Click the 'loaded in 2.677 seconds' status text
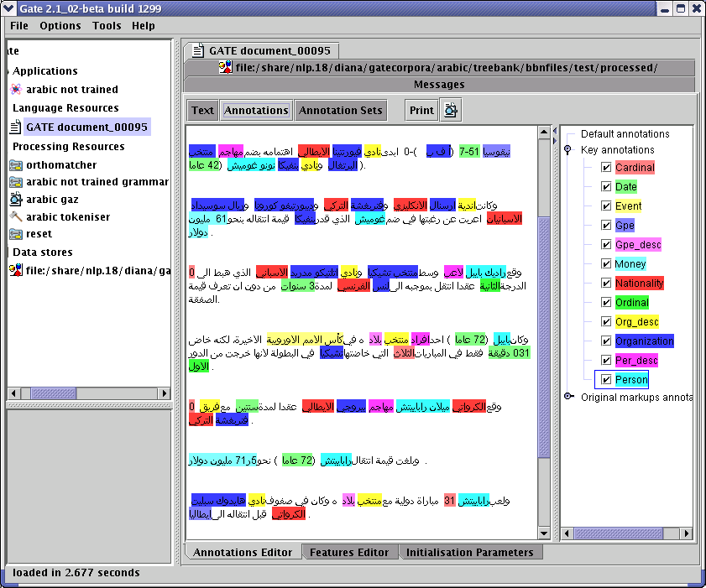 tap(76, 572)
